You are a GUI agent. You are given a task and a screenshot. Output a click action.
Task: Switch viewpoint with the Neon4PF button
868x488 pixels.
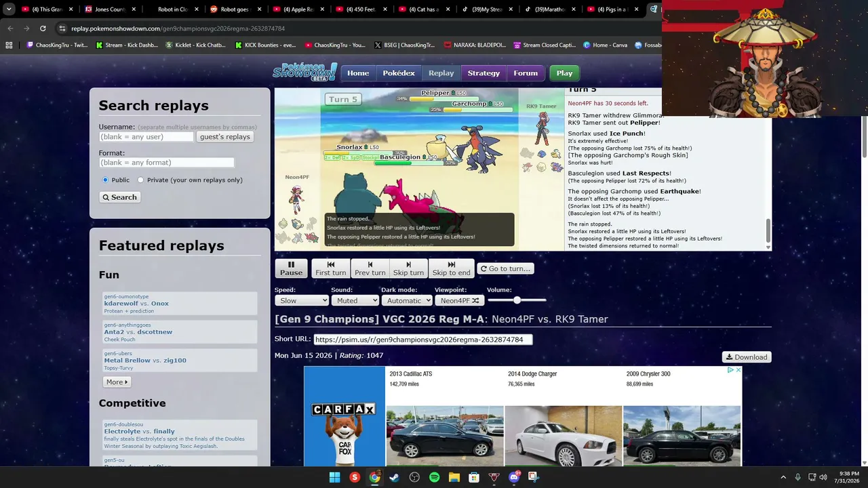click(460, 300)
